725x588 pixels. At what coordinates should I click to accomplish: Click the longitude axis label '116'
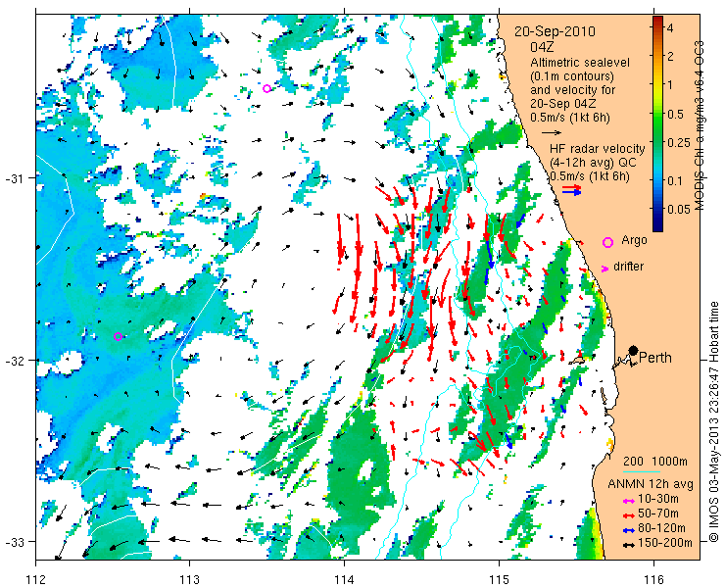[653, 579]
